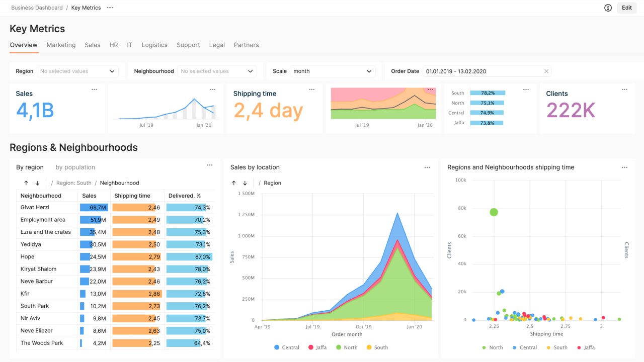Click the large green North bubble in the scatter chart
The height and width of the screenshot is (362, 644).
[x=494, y=212]
